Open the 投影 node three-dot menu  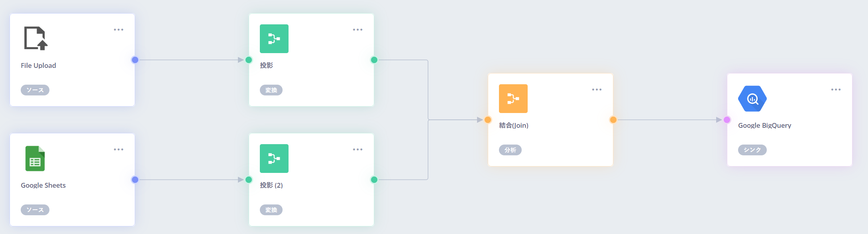357,30
